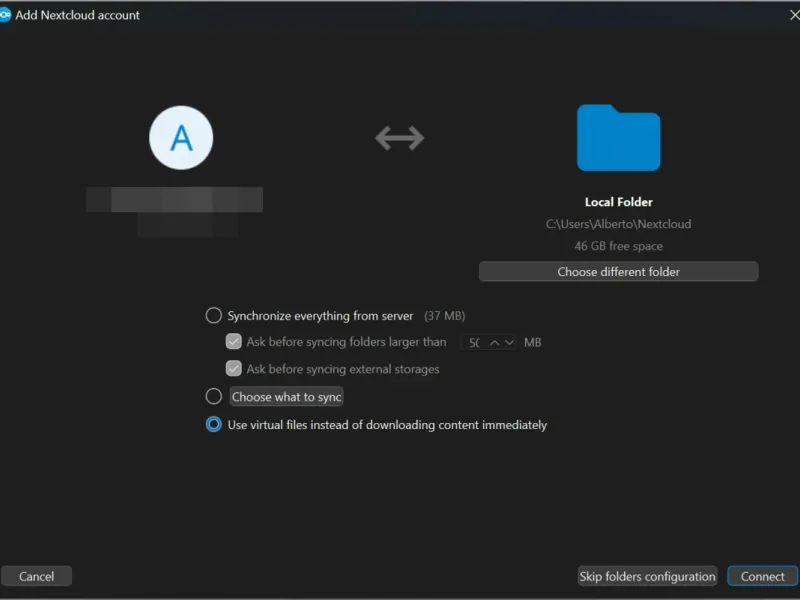Click the two-way sync arrow icon

[x=399, y=138]
